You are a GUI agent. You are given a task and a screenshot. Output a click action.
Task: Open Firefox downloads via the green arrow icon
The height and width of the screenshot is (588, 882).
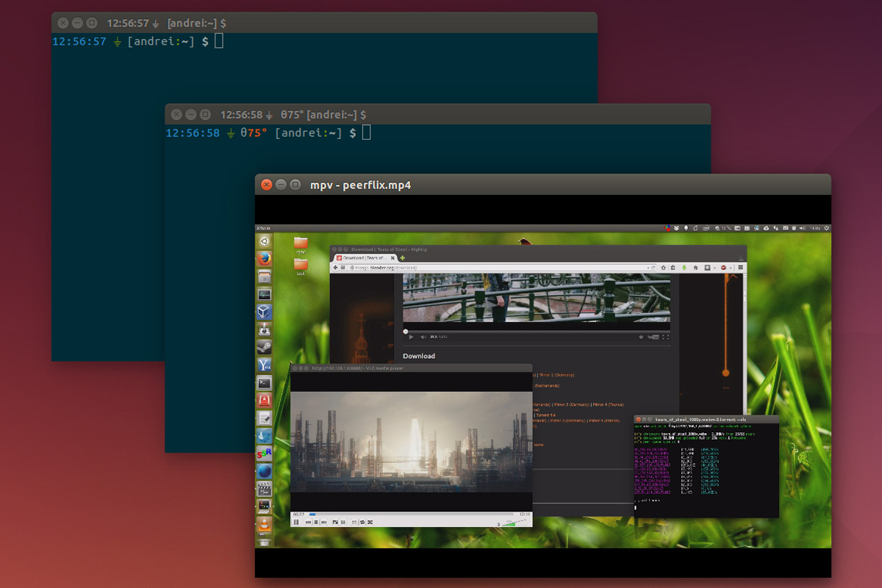(x=684, y=268)
